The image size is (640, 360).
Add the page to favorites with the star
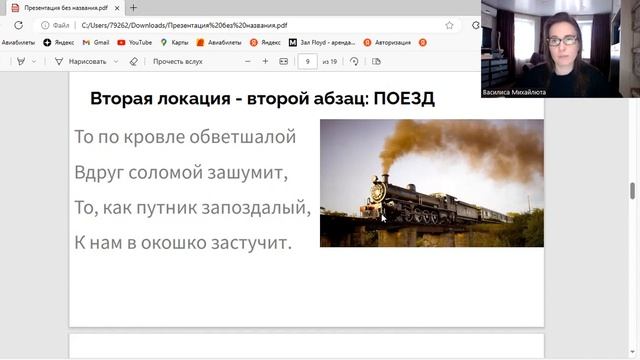click(x=449, y=25)
